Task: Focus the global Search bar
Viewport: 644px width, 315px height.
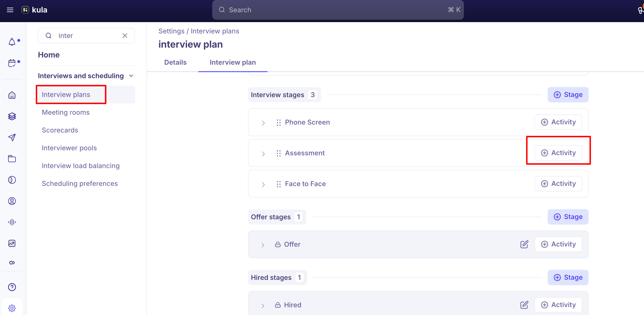Action: [x=338, y=10]
